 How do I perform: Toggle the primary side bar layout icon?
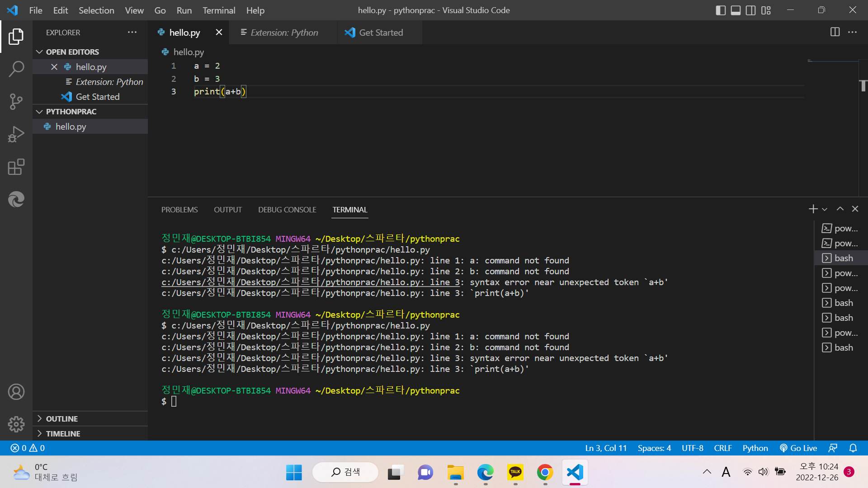721,10
